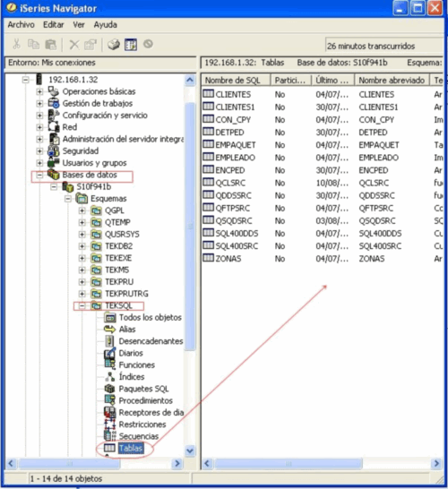
Task: Select the EMPLEADO table row
Action: (323, 158)
